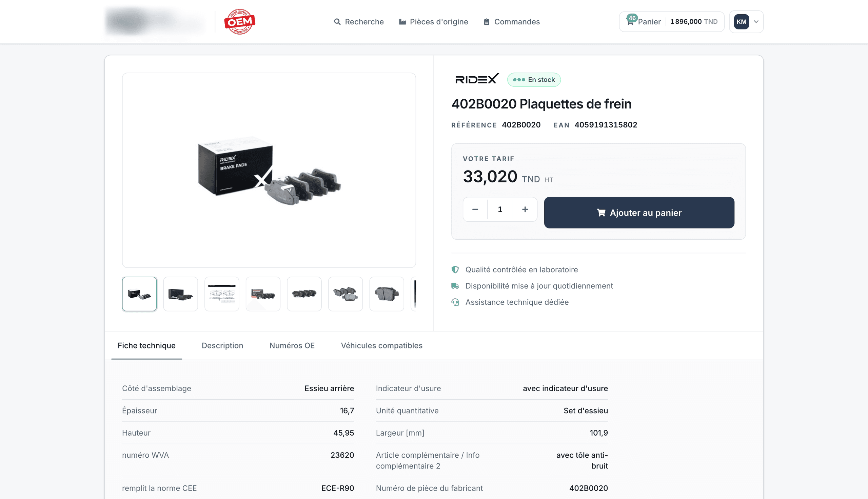Open the Commandes menu item
The width and height of the screenshot is (868, 499).
(x=512, y=22)
